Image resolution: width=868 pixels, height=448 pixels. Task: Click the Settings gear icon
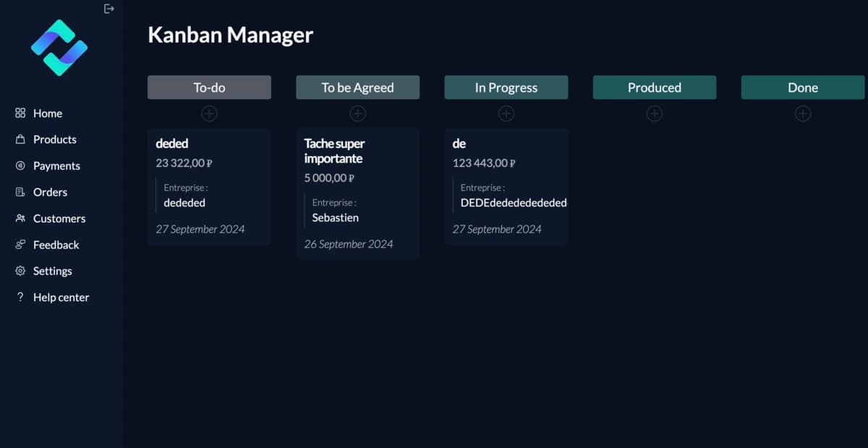pyautogui.click(x=20, y=271)
